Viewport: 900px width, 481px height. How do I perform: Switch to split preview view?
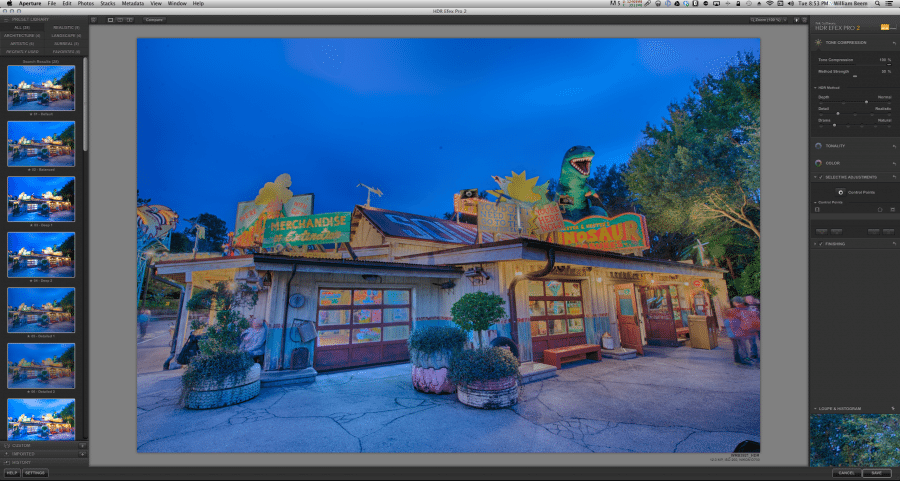pyautogui.click(x=120, y=20)
